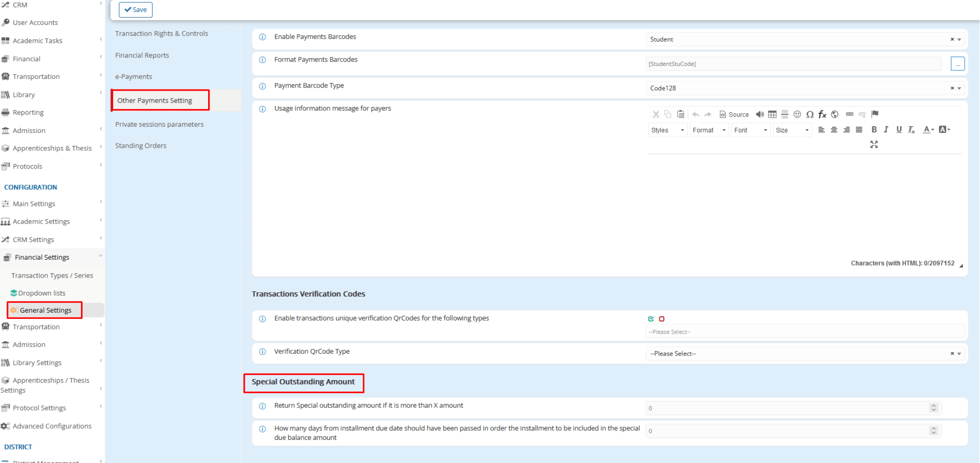Switch to Standing Orders tab
This screenshot has width=980, height=463.
(141, 146)
